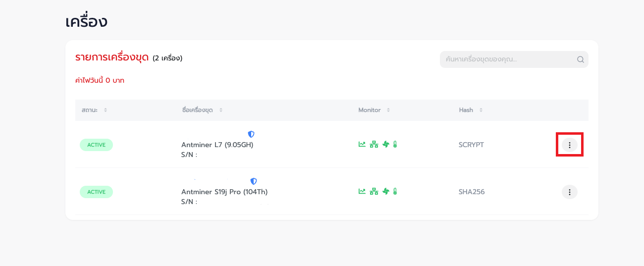Click the magnifier icon in the search box
Image resolution: width=644 pixels, height=266 pixels.
click(x=581, y=59)
